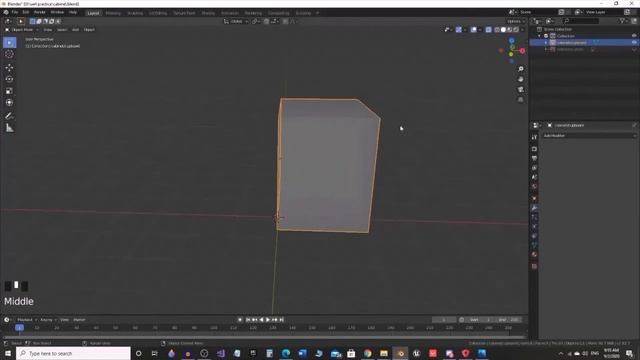
Task: Activate the Scale tool
Action: pos(9,91)
